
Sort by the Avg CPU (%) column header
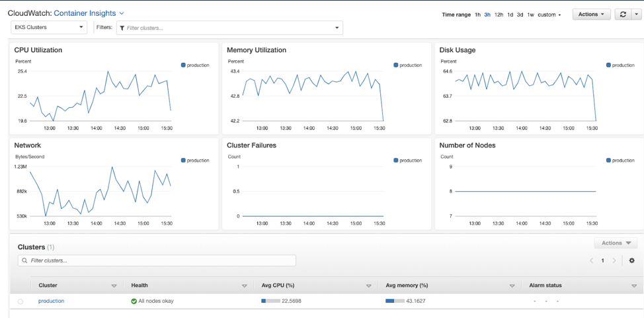click(278, 285)
